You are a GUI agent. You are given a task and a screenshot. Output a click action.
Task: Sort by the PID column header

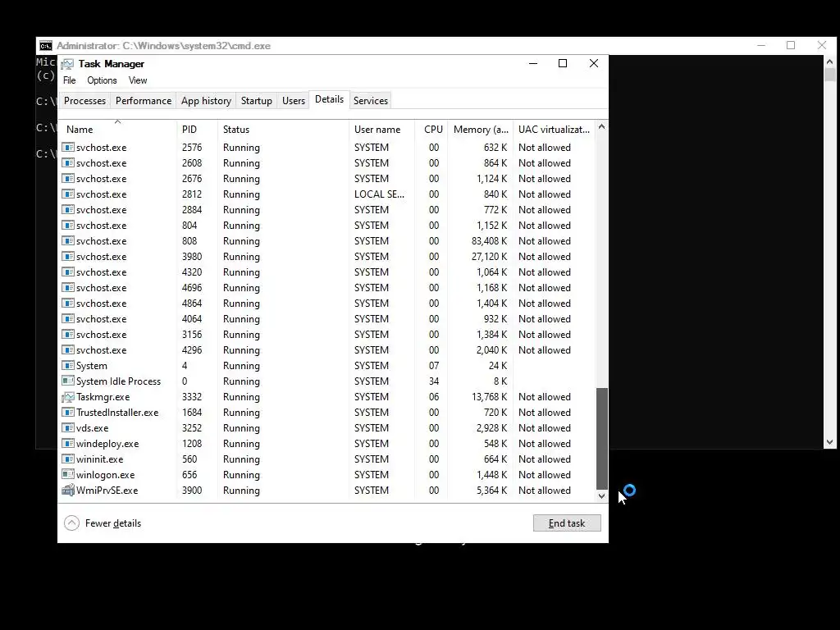tap(197, 129)
